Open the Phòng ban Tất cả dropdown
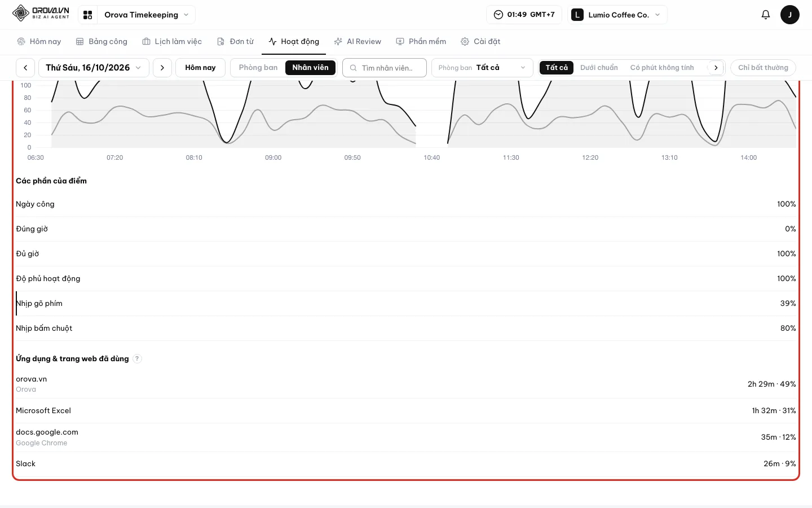The image size is (812, 508). [x=482, y=68]
